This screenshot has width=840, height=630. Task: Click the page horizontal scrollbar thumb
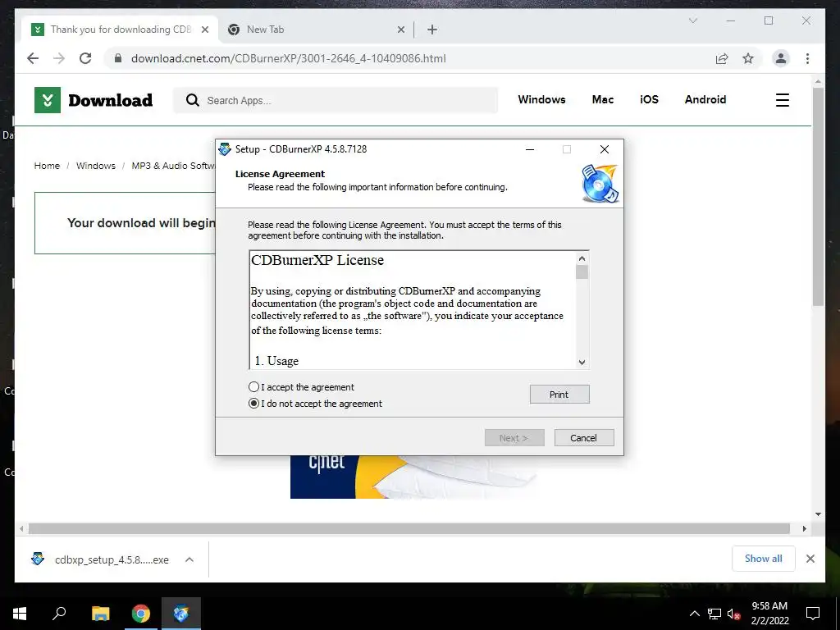(409, 529)
